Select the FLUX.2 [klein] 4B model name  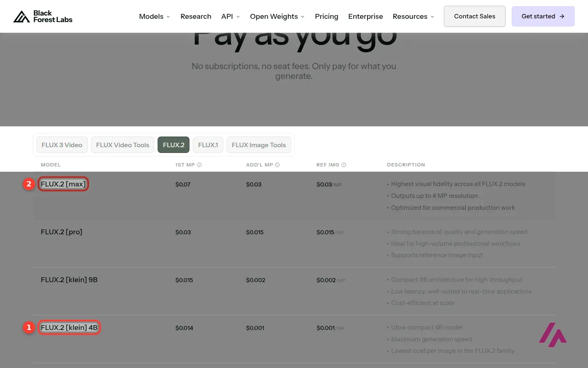click(69, 328)
